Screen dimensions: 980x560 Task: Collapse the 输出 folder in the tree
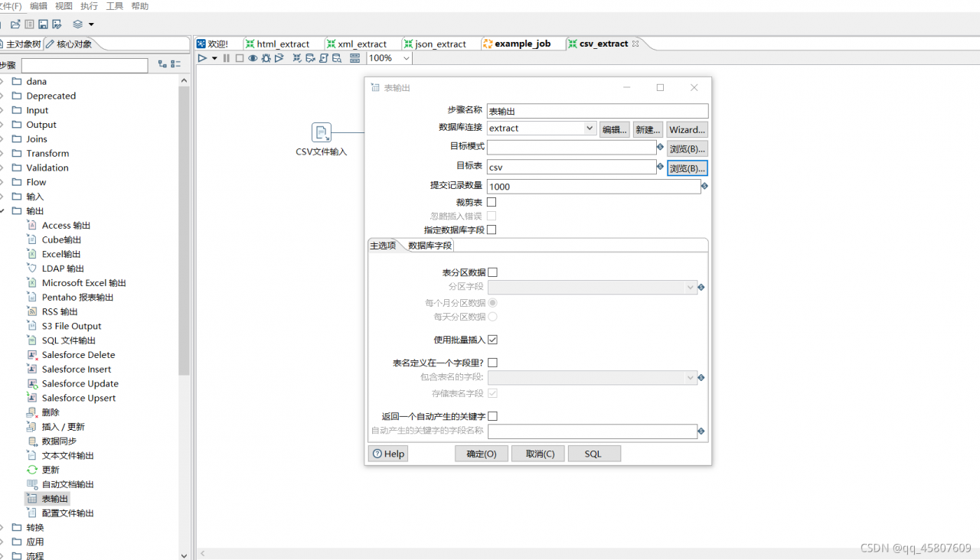[x=2, y=211]
